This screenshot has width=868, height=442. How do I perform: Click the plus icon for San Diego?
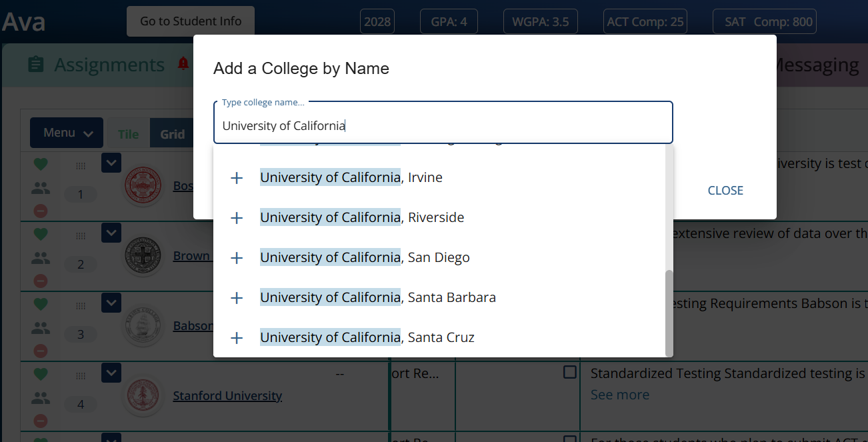[237, 258]
